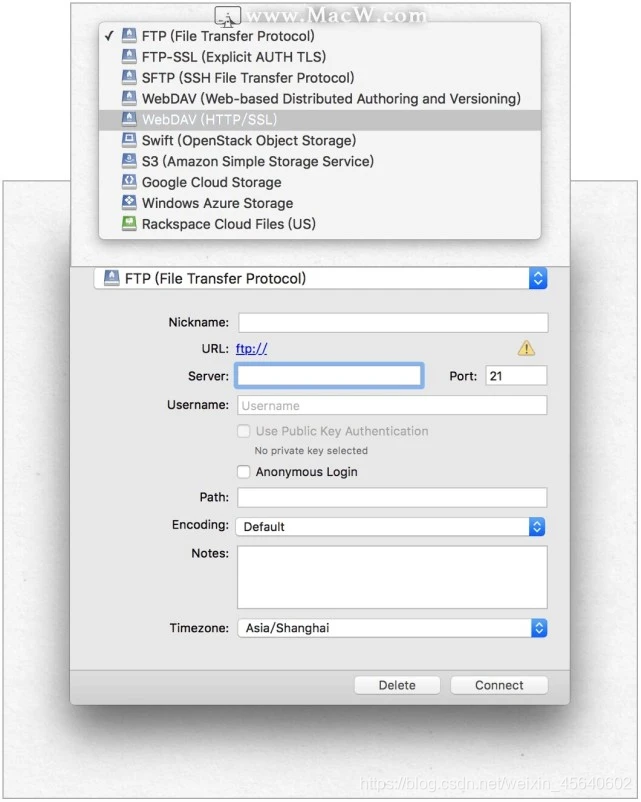Screen dimensions: 641x802
Task: Enable Anonymous Login checkbox
Action: (244, 472)
